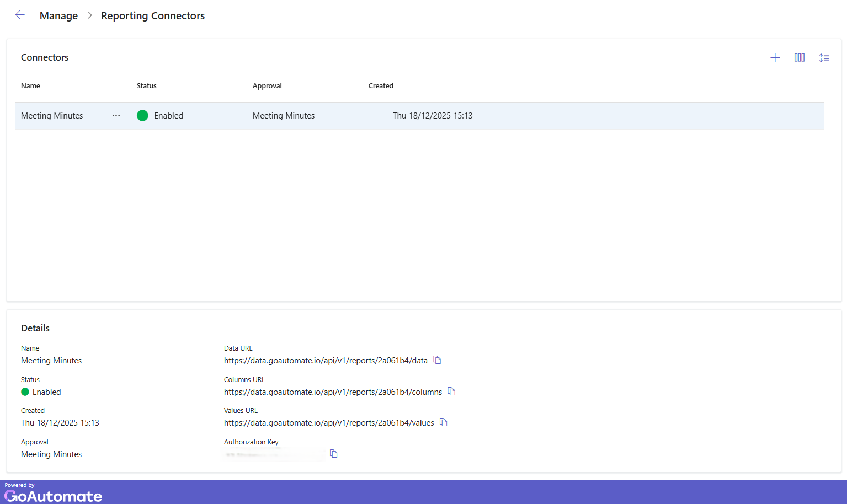Viewport: 847px width, 504px height.
Task: Open the column chooser icon
Action: (799, 58)
